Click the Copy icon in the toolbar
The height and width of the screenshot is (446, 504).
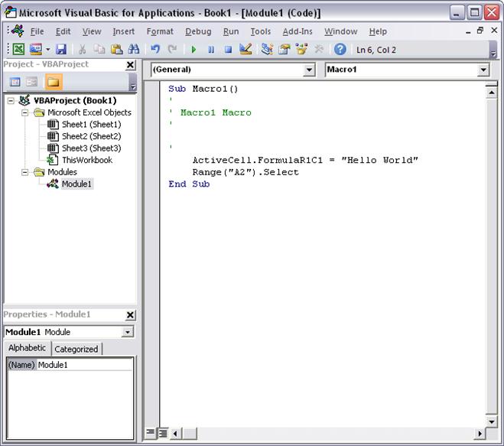pyautogui.click(x=99, y=49)
